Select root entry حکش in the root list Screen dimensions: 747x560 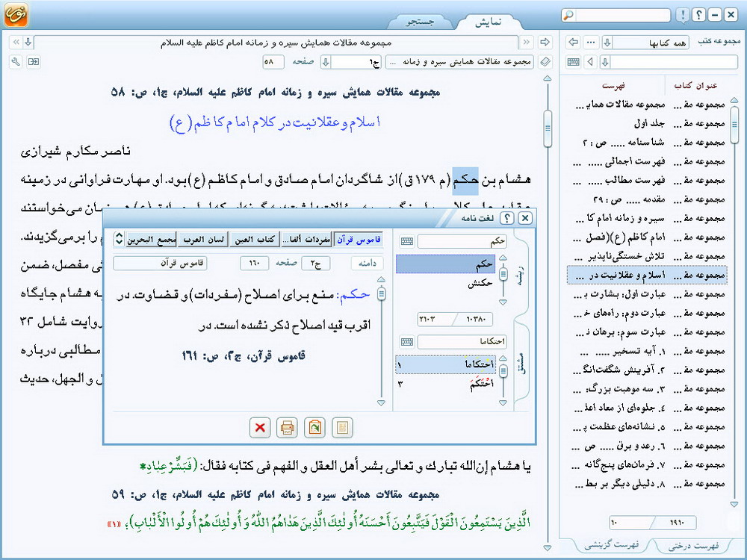481,282
